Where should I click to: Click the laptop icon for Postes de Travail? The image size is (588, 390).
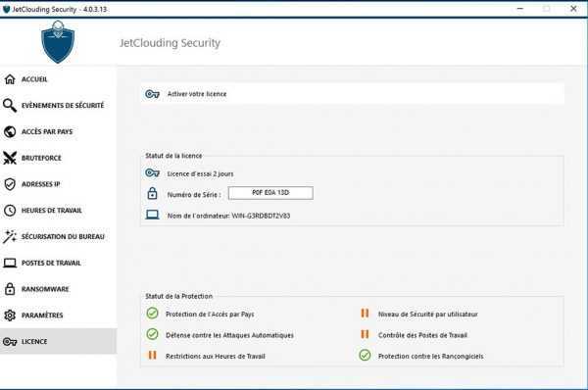10,263
